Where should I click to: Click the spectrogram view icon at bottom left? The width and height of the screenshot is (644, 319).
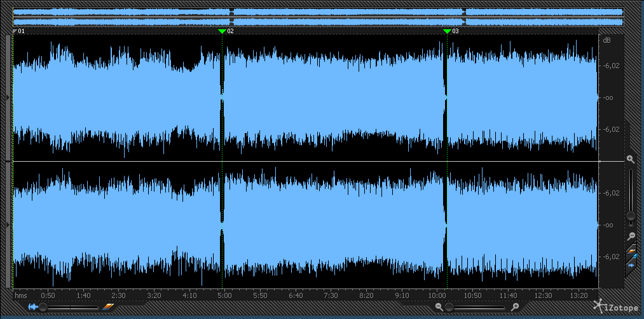[x=107, y=307]
